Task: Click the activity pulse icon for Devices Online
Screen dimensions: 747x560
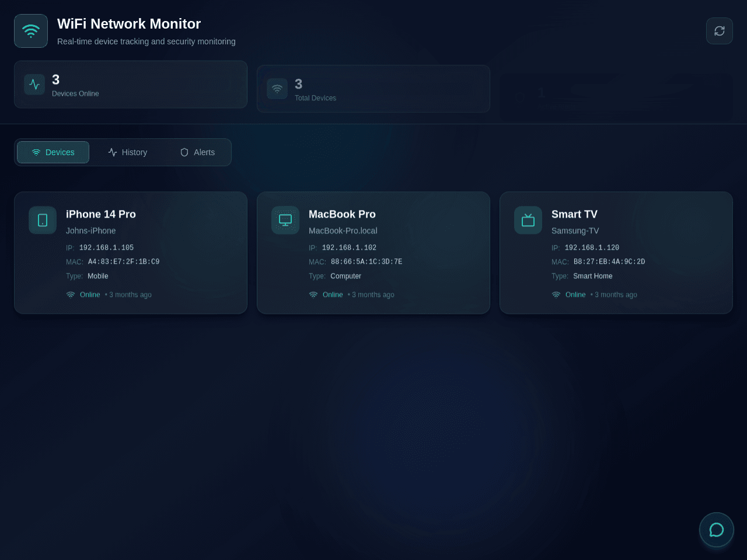Action: click(x=34, y=85)
